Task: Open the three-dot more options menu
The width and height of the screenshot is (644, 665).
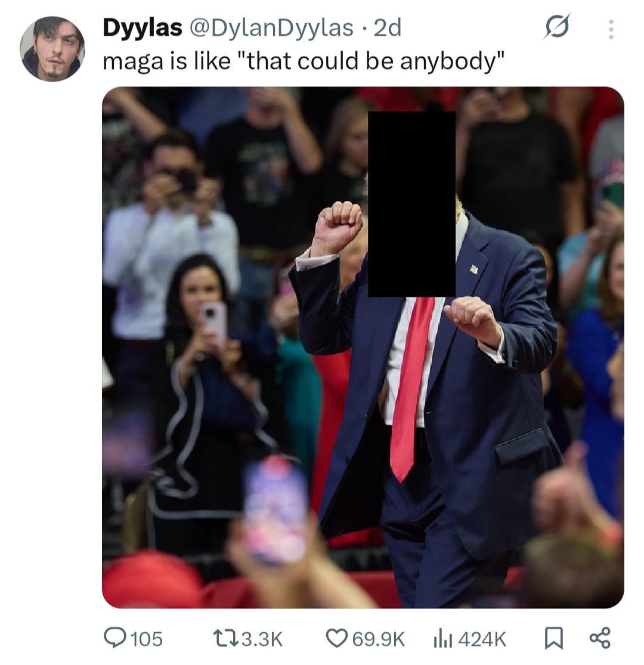Action: pos(611,29)
